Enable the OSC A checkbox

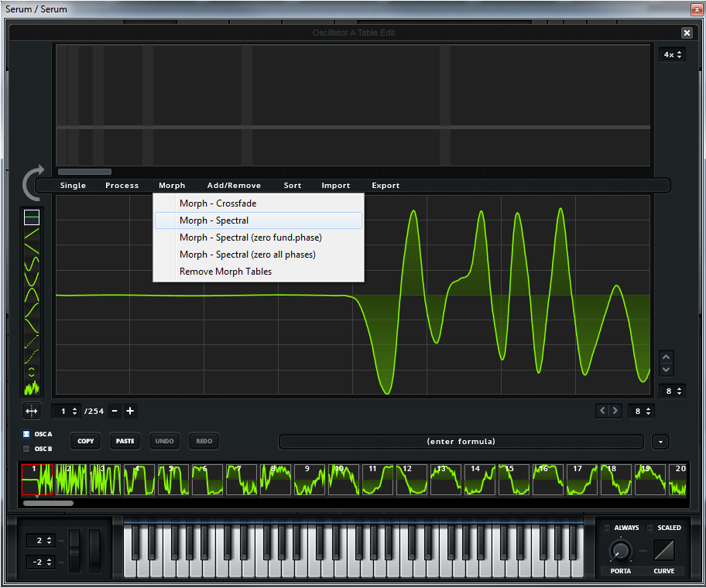click(x=26, y=434)
